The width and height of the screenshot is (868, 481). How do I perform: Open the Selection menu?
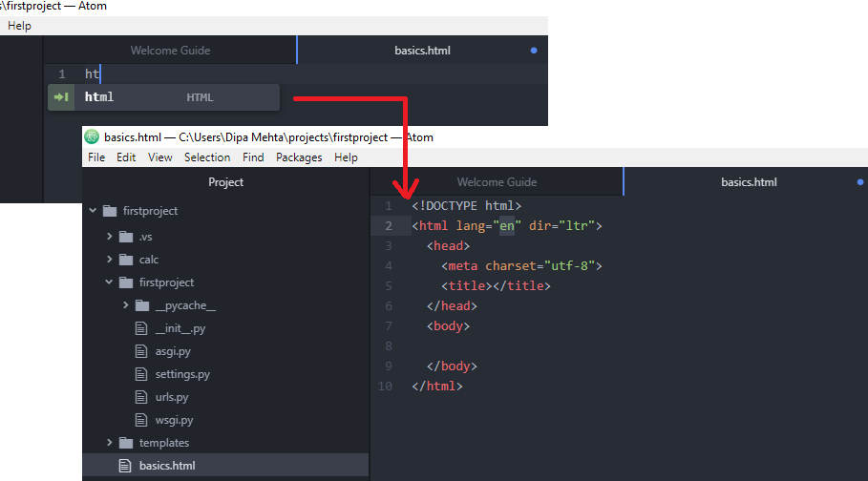(x=207, y=157)
